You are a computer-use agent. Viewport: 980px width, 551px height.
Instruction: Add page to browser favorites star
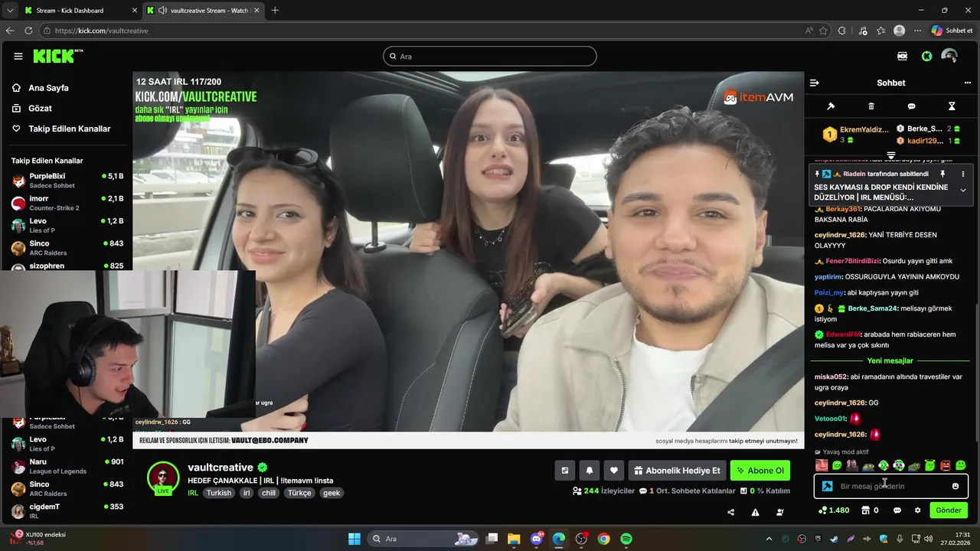click(823, 31)
